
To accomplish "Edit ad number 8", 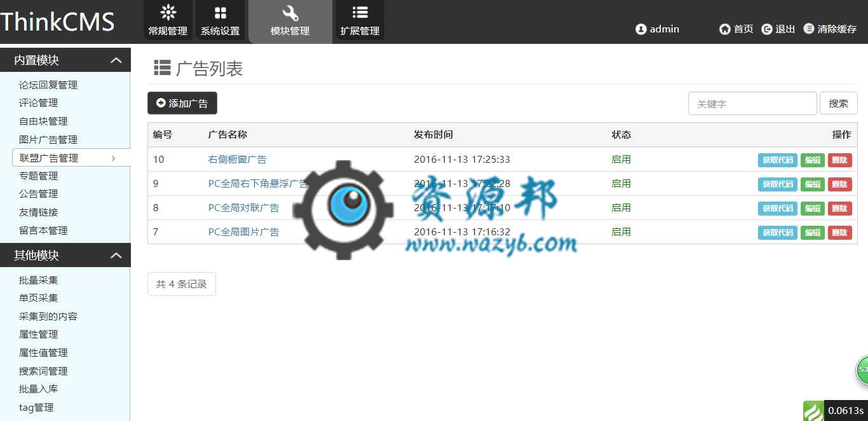I will click(x=813, y=209).
